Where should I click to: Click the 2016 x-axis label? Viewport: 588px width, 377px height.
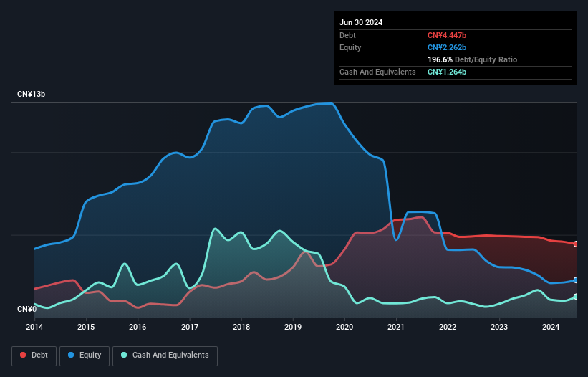138,327
